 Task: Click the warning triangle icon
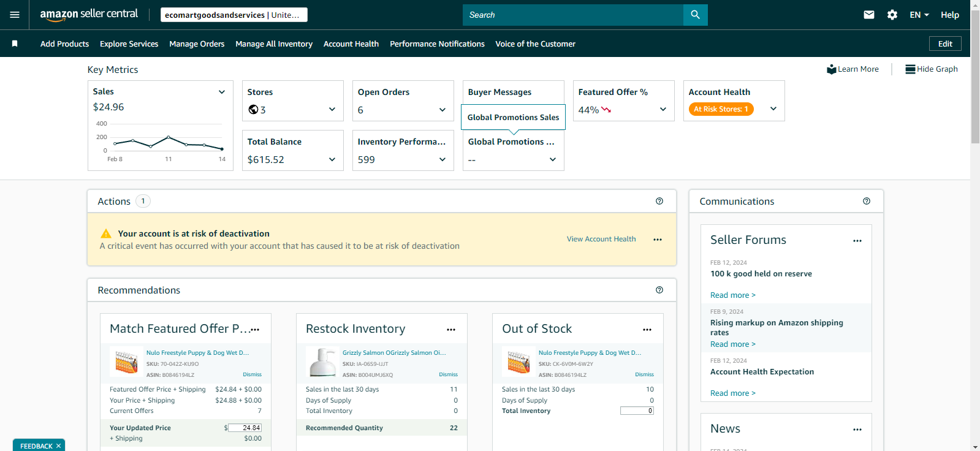[x=106, y=233]
